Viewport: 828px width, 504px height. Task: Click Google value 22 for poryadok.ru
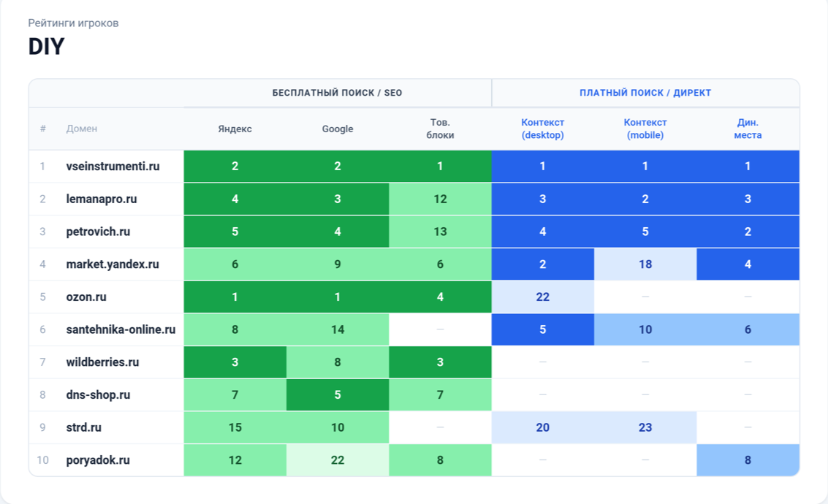[x=338, y=460]
